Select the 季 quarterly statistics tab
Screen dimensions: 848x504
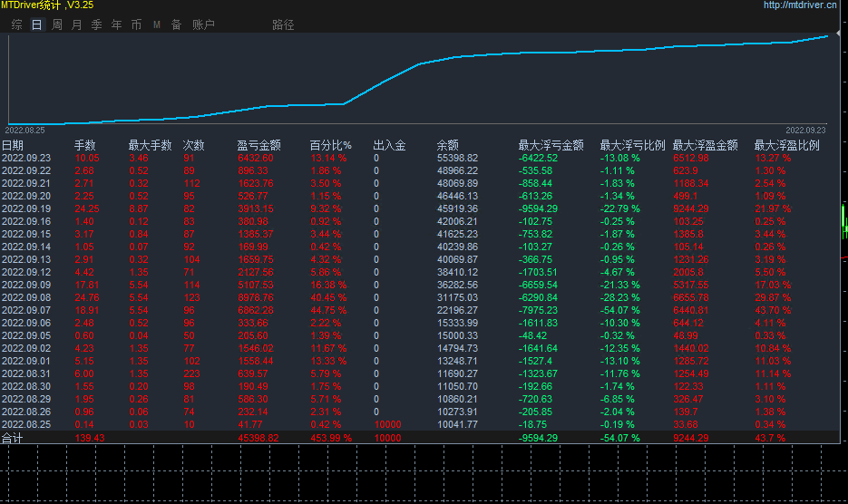click(x=96, y=24)
